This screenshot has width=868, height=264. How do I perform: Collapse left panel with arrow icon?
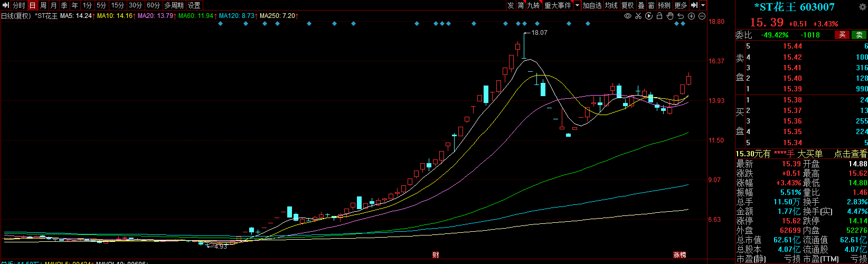click(5, 5)
